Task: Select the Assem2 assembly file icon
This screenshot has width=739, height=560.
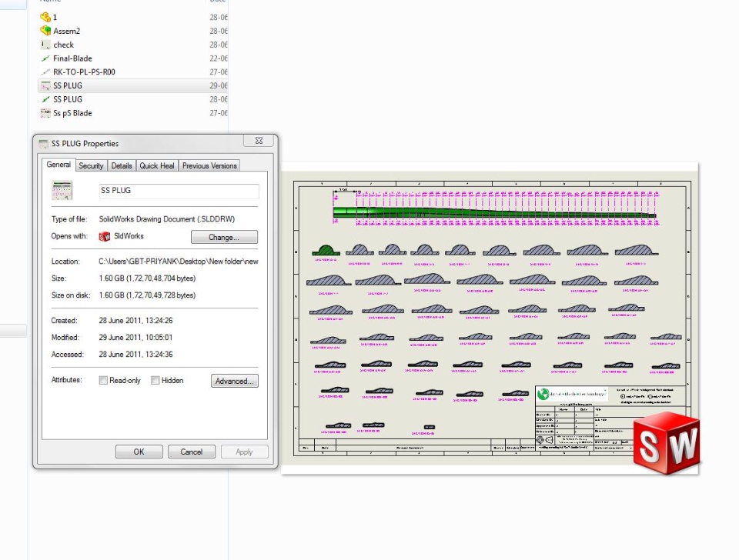Action: click(x=45, y=31)
